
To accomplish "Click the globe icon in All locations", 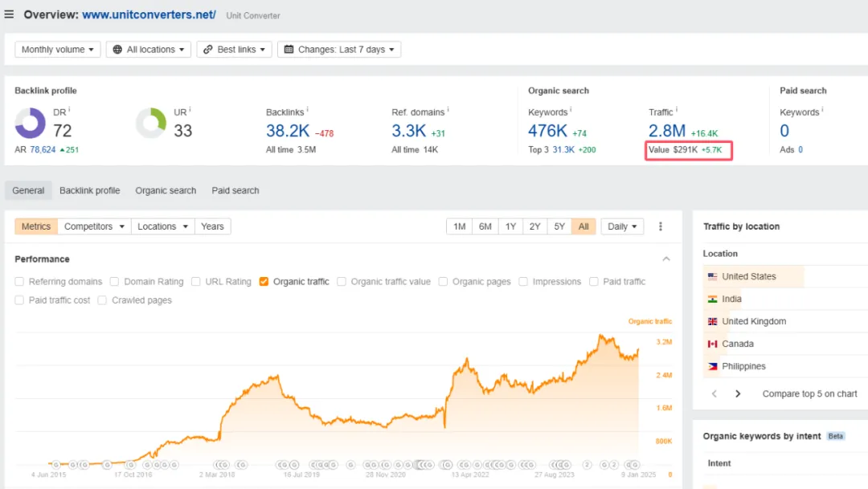I will tap(117, 49).
